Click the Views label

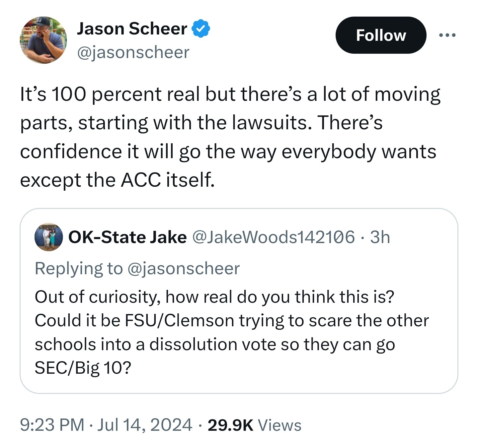pyautogui.click(x=279, y=425)
